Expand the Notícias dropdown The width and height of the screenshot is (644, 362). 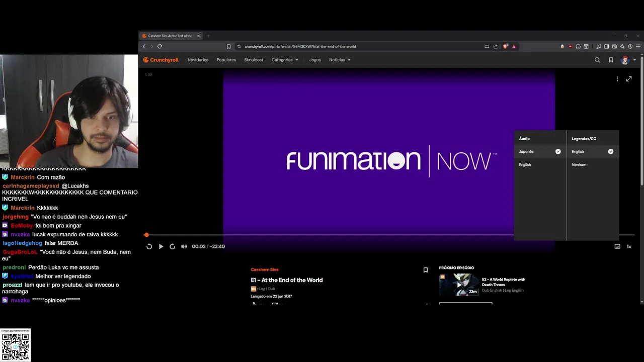point(340,60)
